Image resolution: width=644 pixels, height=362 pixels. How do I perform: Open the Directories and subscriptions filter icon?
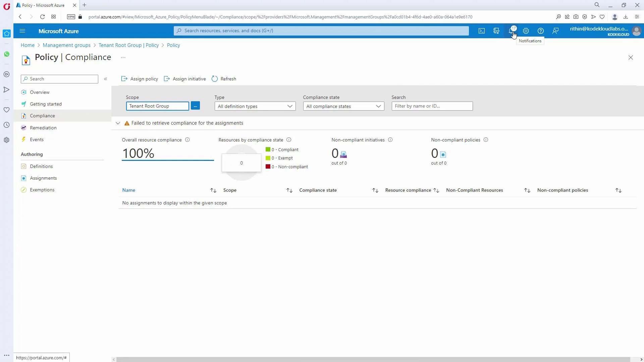point(496,31)
